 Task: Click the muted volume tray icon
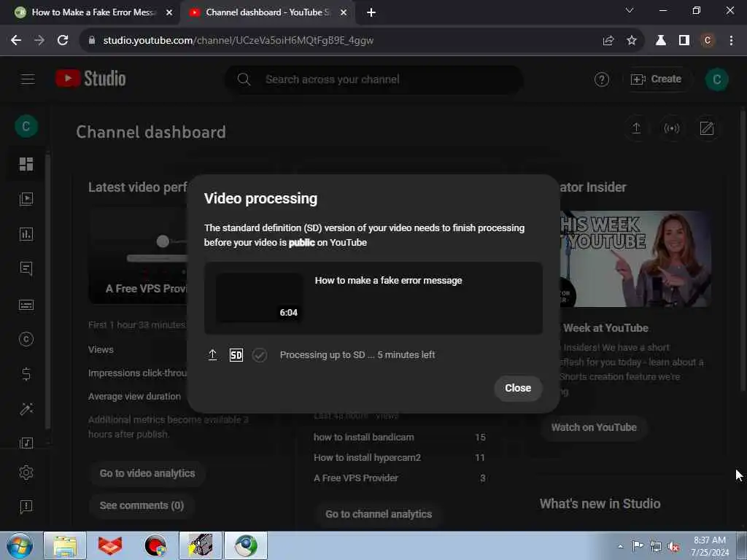[x=673, y=547]
